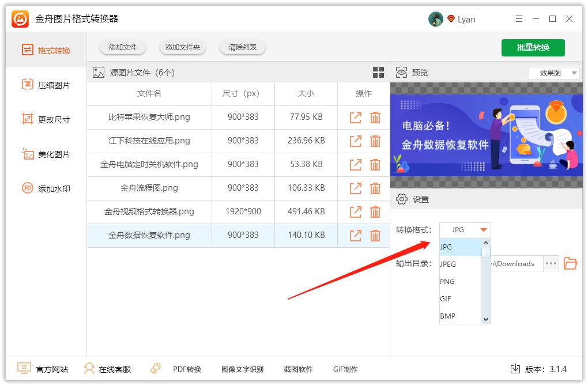588x386 pixels.
Task: Select 更改尺寸 in sidebar
Action: 46,120
